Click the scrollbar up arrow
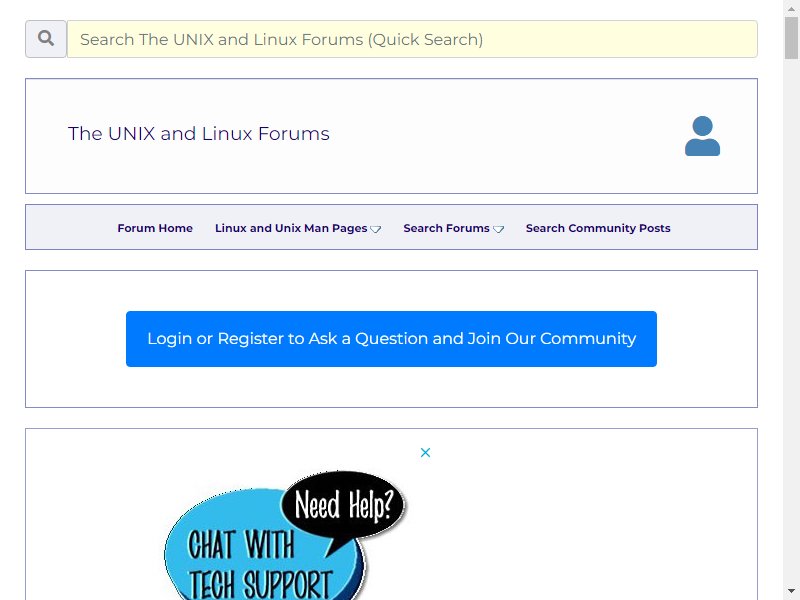Viewport: 800px width, 600px height. (791, 8)
